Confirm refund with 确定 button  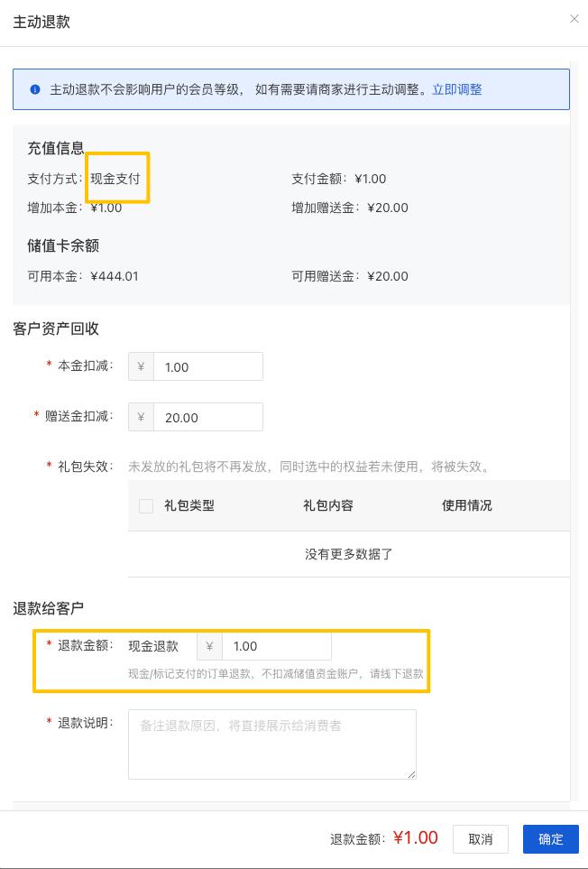[x=550, y=839]
